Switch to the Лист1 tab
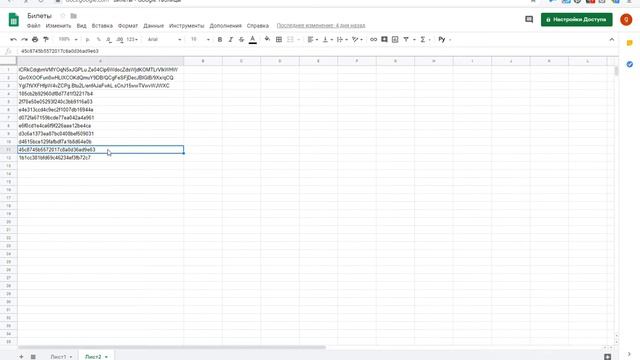Image resolution: width=640 pixels, height=360 pixels. pos(58,357)
